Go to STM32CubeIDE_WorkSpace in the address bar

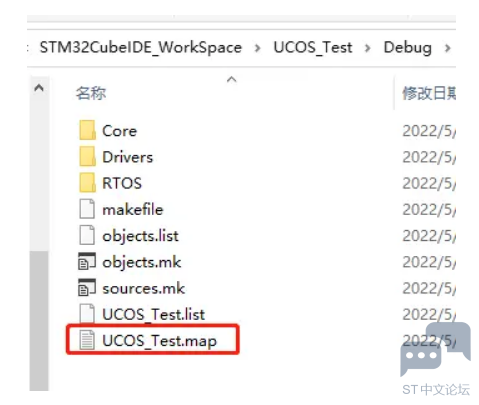[x=141, y=48]
